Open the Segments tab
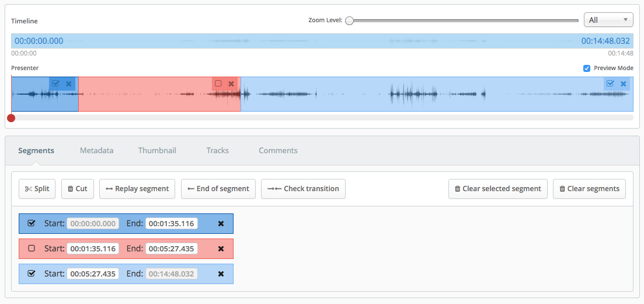 (x=36, y=151)
